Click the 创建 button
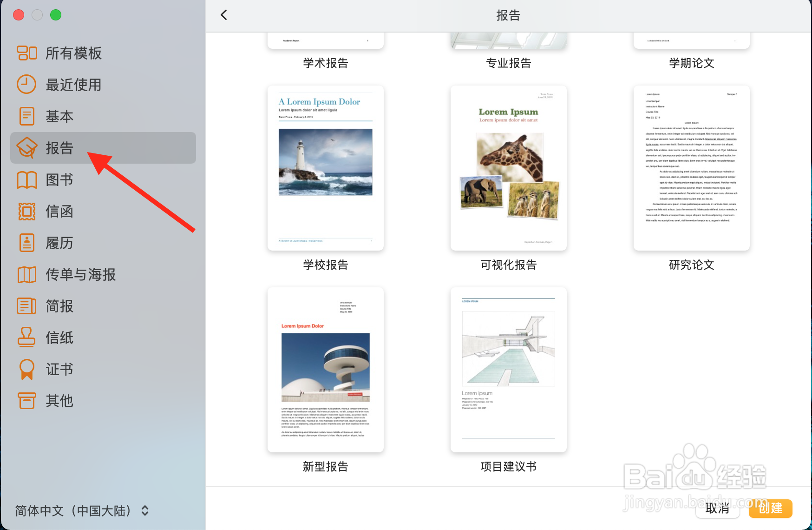Viewport: 812px width, 530px height. tap(770, 508)
